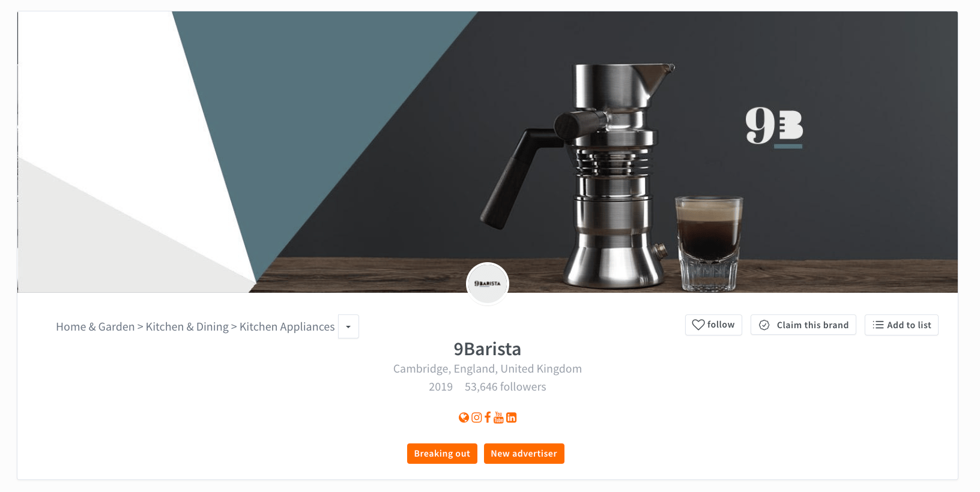Go to Home & Garden category
The width and height of the screenshot is (980, 492).
pyautogui.click(x=95, y=327)
